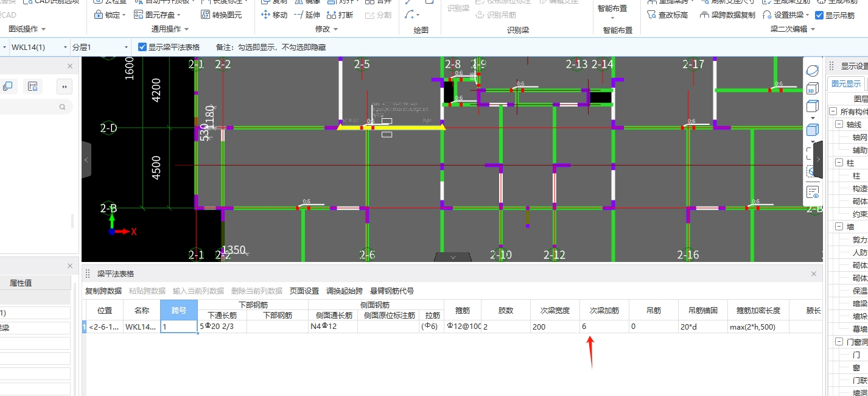Click the 跨号 cell with value 1
Viewport: 868px width, 396px height.
point(179,327)
